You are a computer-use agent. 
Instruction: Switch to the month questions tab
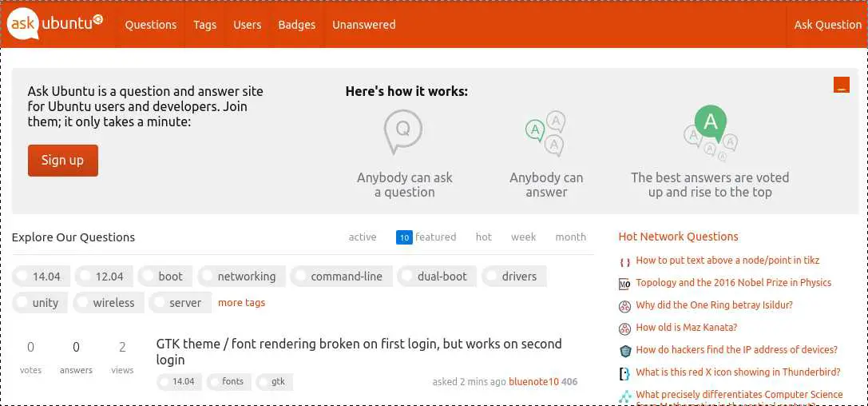[x=571, y=237]
